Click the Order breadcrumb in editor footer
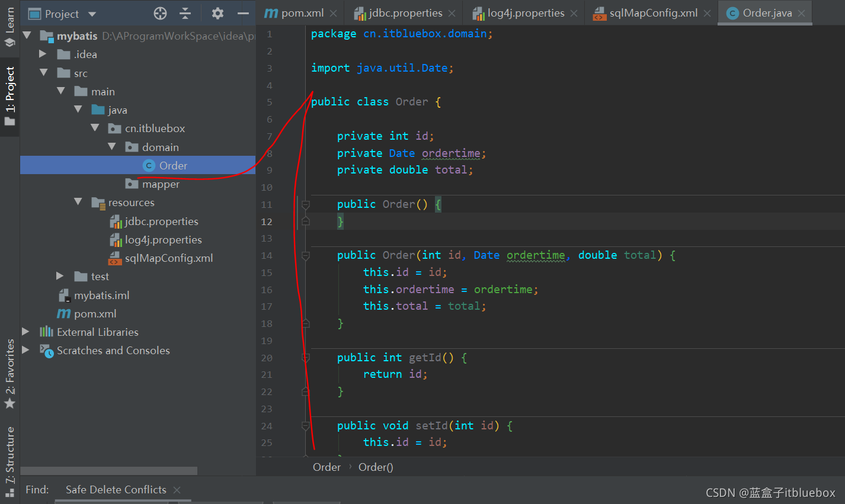 tap(327, 467)
